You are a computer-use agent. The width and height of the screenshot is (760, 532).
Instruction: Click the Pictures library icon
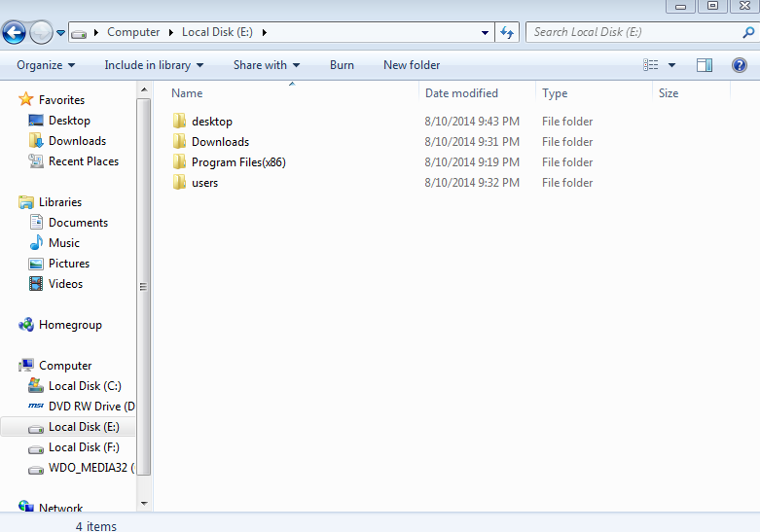click(x=36, y=264)
